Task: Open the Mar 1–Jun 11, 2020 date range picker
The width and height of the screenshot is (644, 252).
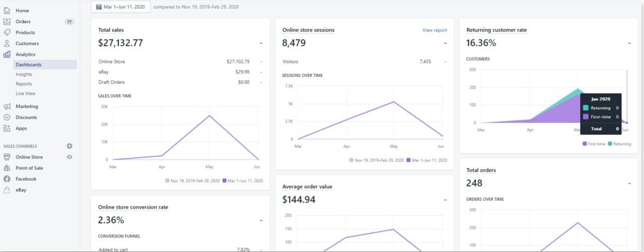Action: pyautogui.click(x=121, y=6)
